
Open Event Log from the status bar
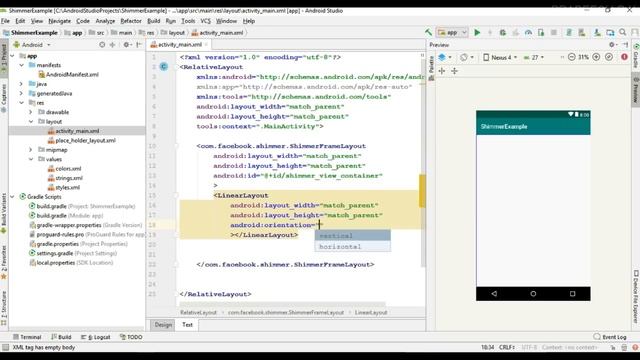click(610, 337)
